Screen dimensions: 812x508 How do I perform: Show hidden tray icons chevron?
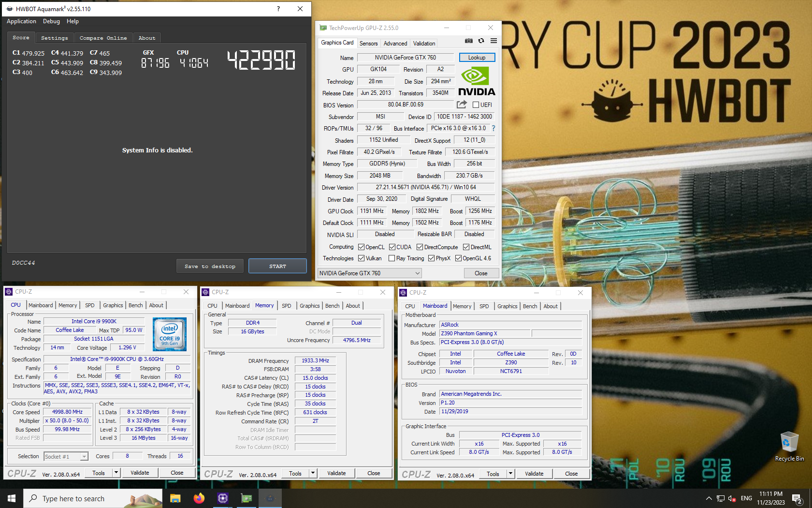point(709,498)
